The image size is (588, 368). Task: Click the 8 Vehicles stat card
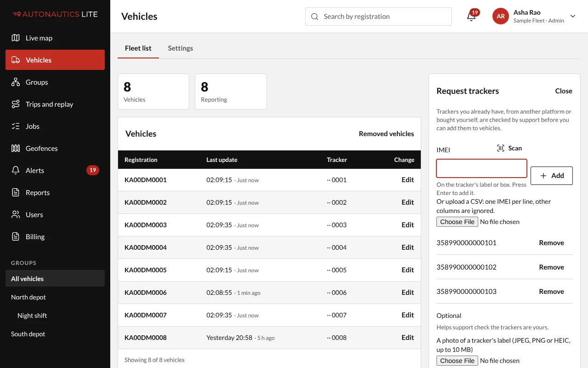pyautogui.click(x=153, y=92)
